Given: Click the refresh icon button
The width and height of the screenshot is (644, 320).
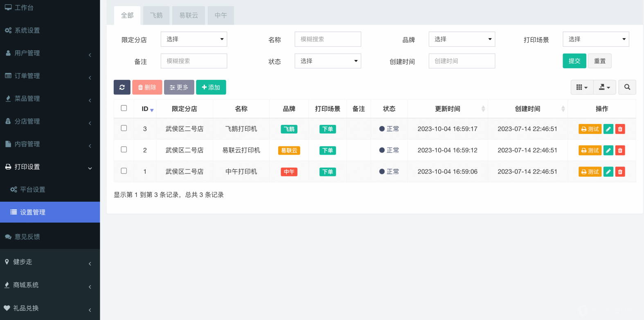Looking at the screenshot, I should coord(122,87).
